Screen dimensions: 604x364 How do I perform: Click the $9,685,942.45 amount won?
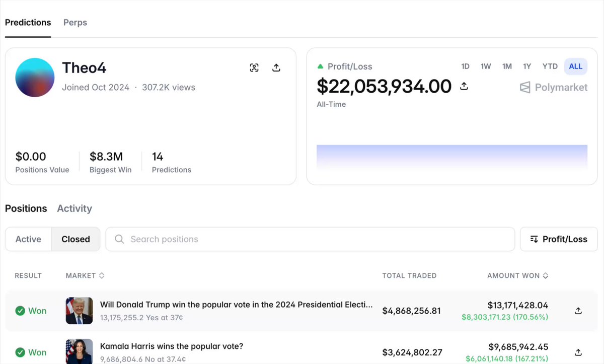[518, 347]
